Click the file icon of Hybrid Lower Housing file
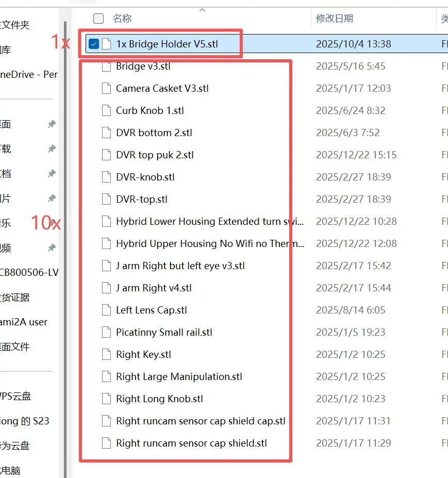The width and height of the screenshot is (448, 478). (106, 221)
